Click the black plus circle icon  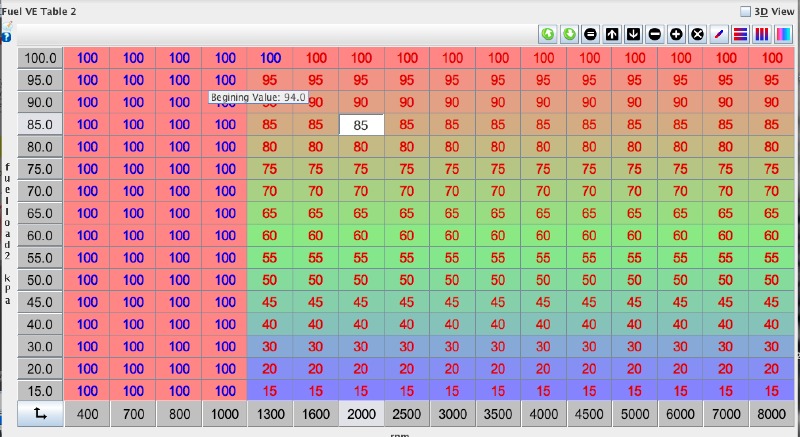676,34
